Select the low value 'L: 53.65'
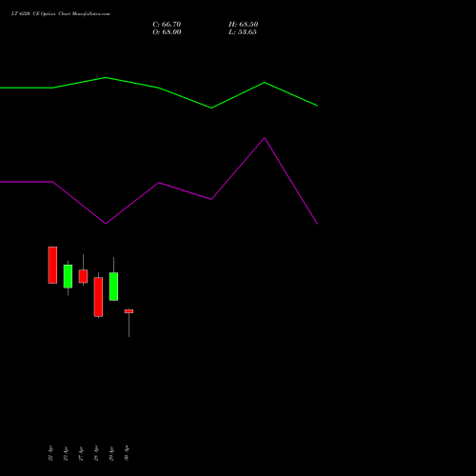This screenshot has width=476, height=476. pyautogui.click(x=243, y=32)
